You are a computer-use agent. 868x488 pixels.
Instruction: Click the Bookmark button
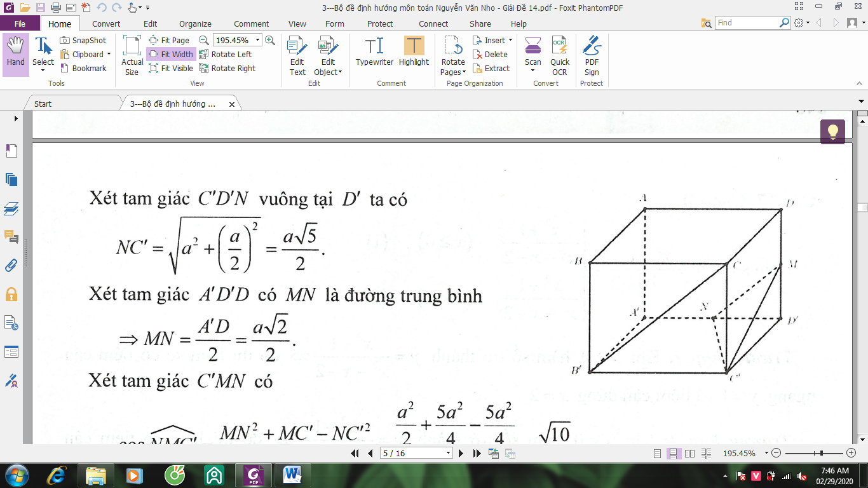pyautogui.click(x=83, y=68)
